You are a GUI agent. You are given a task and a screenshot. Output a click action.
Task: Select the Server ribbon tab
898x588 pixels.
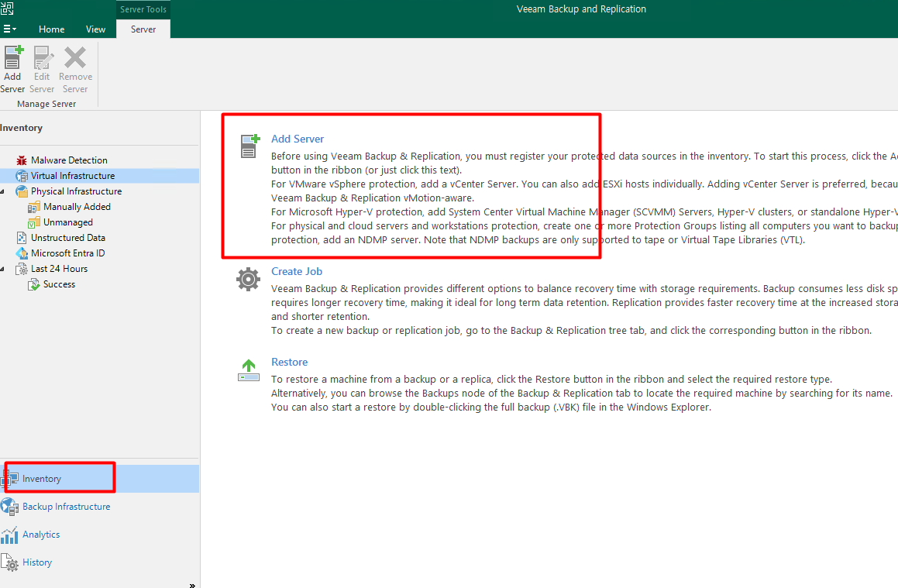point(143,29)
